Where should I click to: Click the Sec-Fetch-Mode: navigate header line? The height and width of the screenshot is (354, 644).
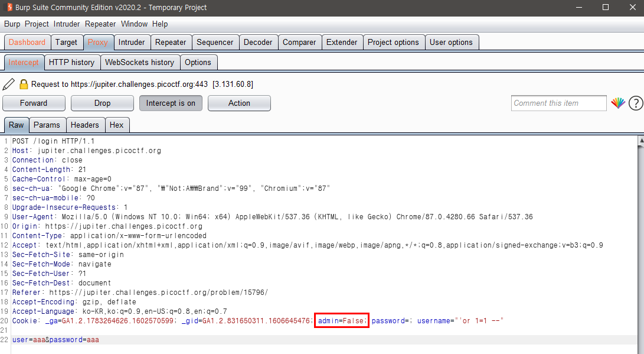coord(61,264)
